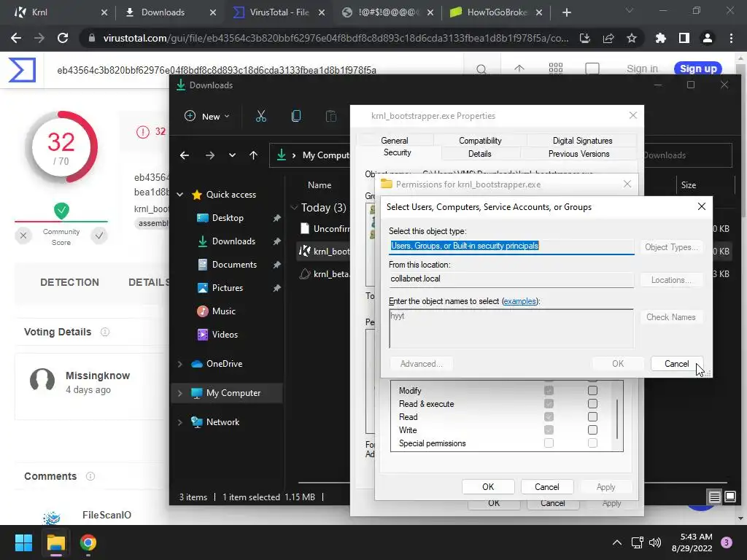Share this page icon in address bar

tap(608, 38)
